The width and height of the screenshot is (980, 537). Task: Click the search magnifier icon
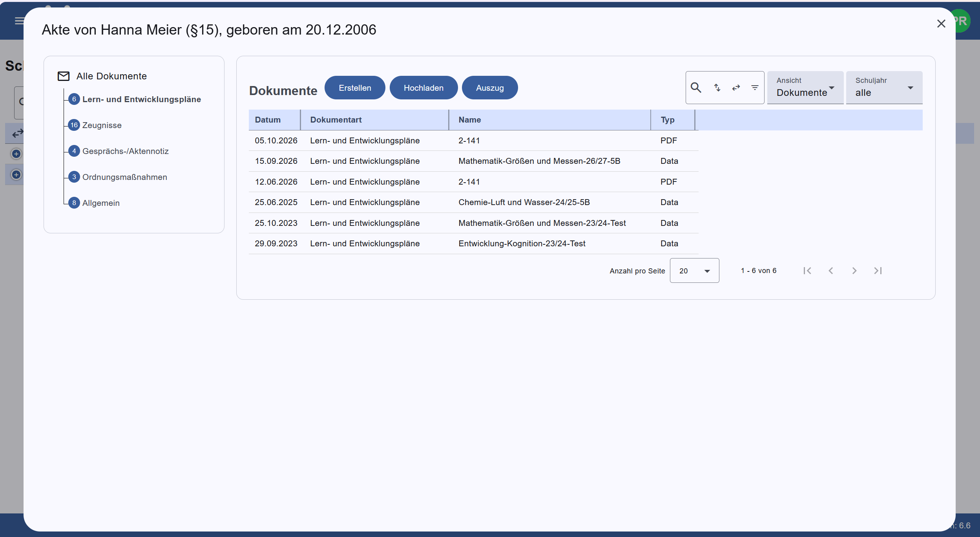coord(696,88)
